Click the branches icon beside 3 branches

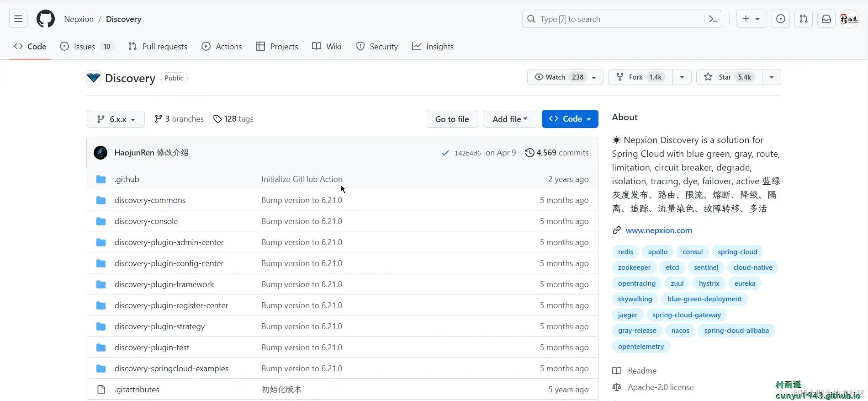pyautogui.click(x=158, y=119)
